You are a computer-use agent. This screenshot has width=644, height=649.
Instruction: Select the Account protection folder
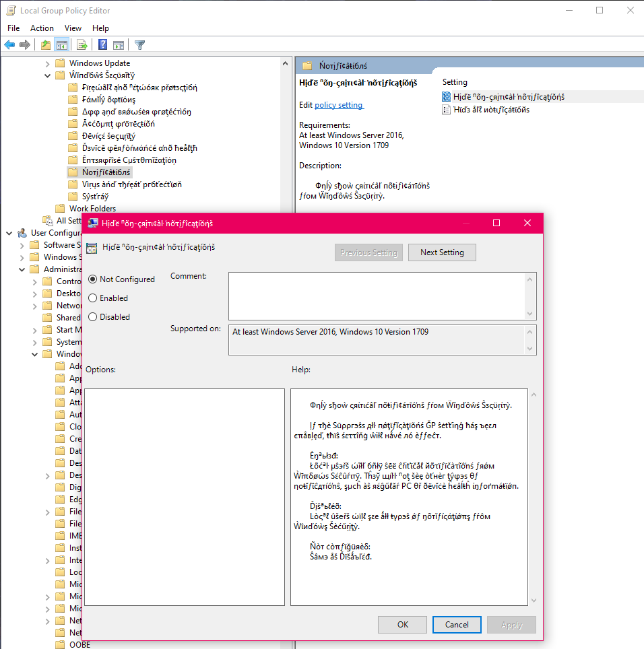112,124
